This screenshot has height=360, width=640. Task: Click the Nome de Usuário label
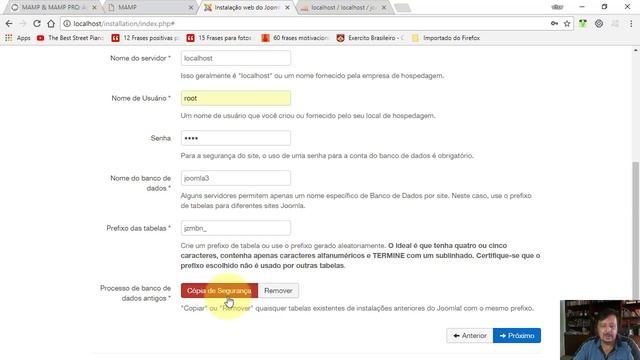[x=141, y=98]
